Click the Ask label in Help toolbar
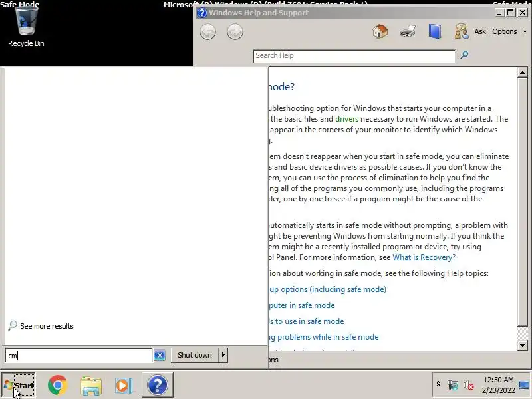This screenshot has height=399, width=532. [479, 31]
